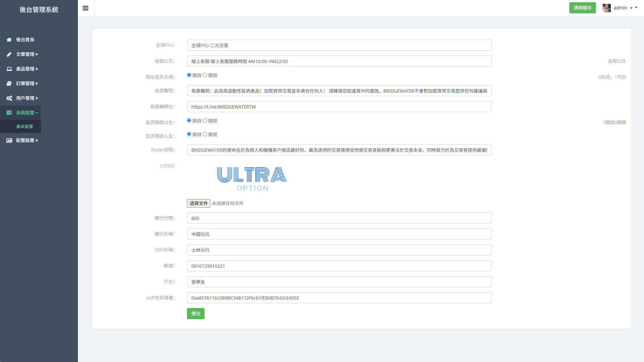This screenshot has height=362, width=644.
Task: Expand the 文章管理 submenu
Action: pos(27,54)
